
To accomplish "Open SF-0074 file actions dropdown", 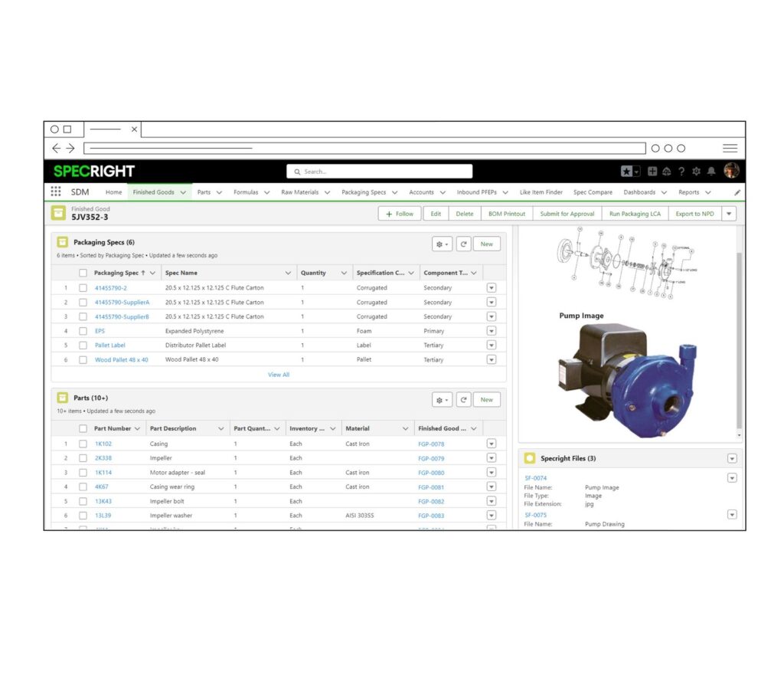I will tap(732, 478).
